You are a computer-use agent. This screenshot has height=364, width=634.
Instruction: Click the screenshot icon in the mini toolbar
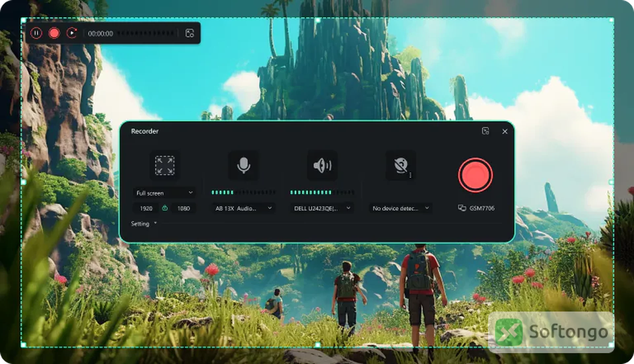[x=190, y=33]
